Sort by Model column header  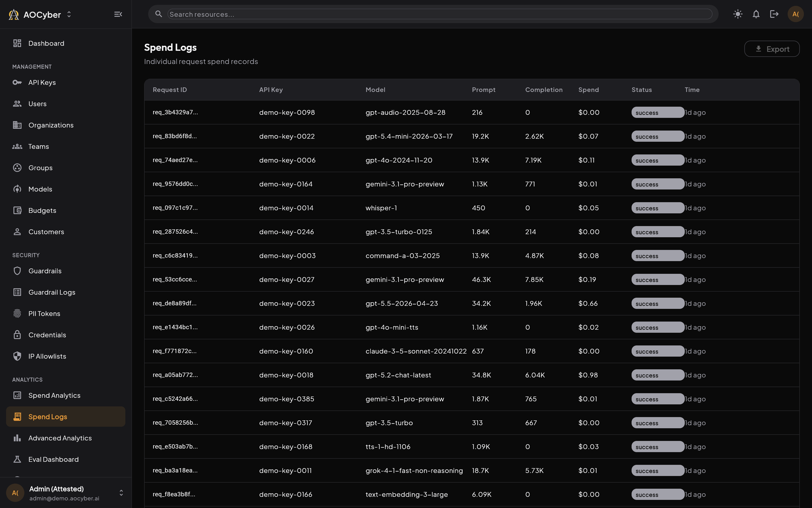tap(376, 90)
